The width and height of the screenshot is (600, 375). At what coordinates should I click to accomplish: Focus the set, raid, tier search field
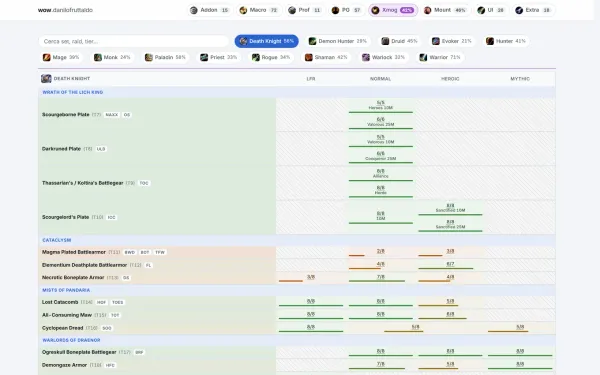(x=134, y=41)
